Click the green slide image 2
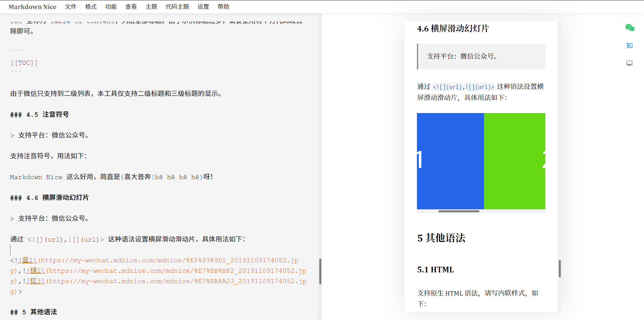This screenshot has width=644, height=320. (x=515, y=161)
